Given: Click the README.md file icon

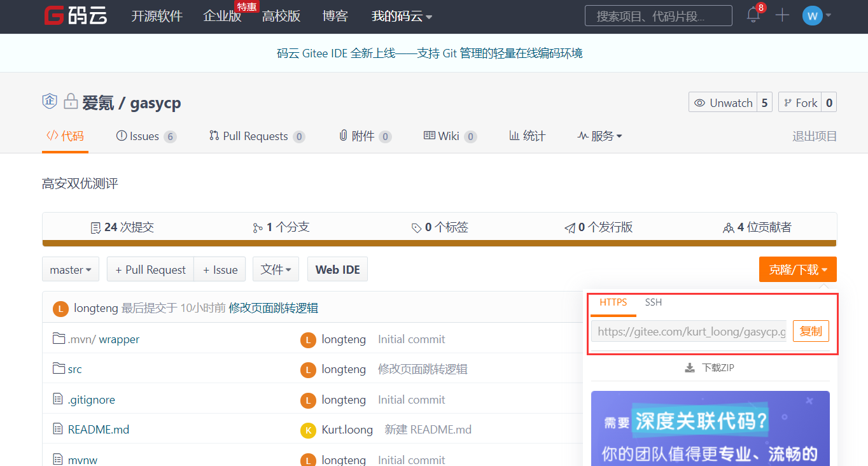Looking at the screenshot, I should point(58,429).
